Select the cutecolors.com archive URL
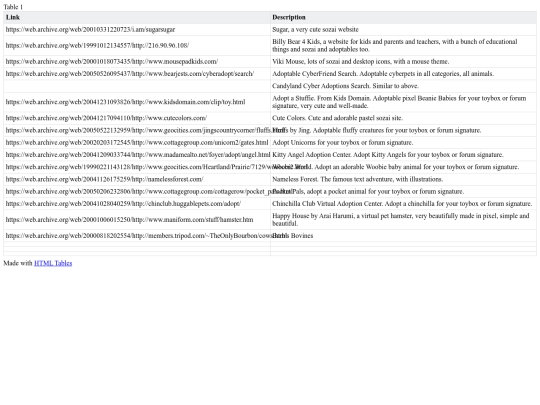This screenshot has height=405, width=540. (x=106, y=118)
